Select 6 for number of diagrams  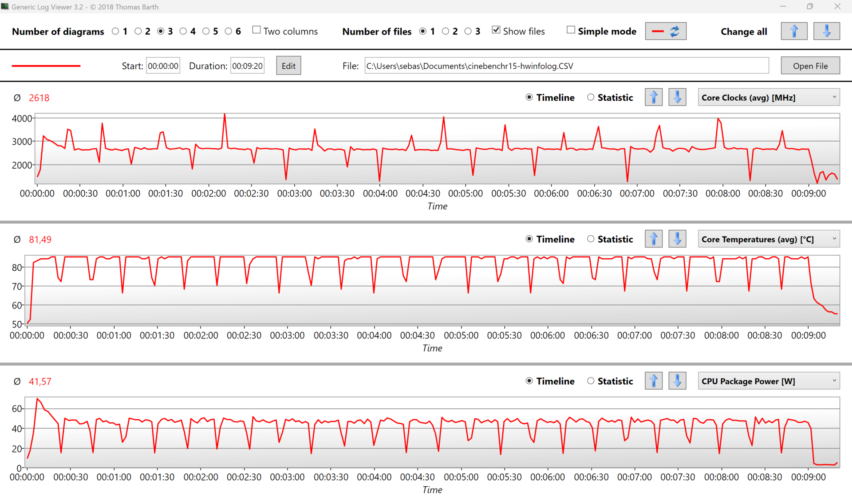pos(229,31)
